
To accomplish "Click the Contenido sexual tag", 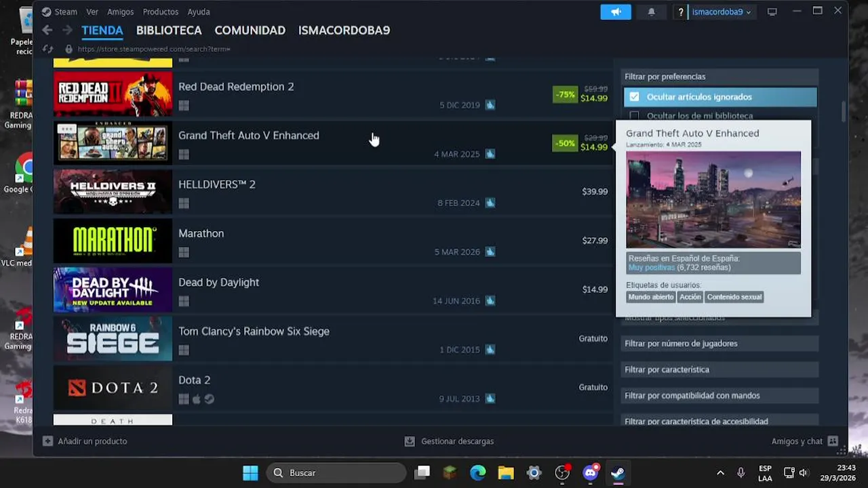I will [x=734, y=297].
